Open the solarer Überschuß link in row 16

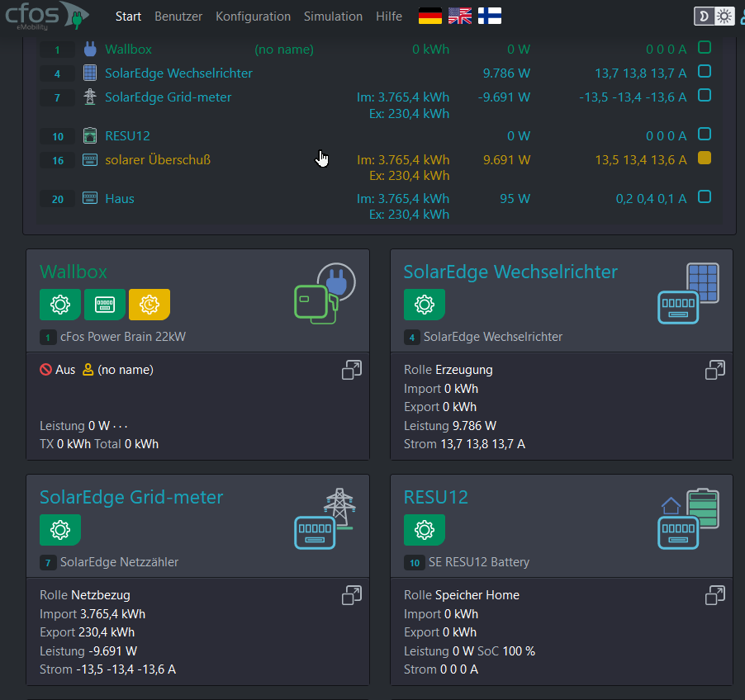tap(158, 159)
